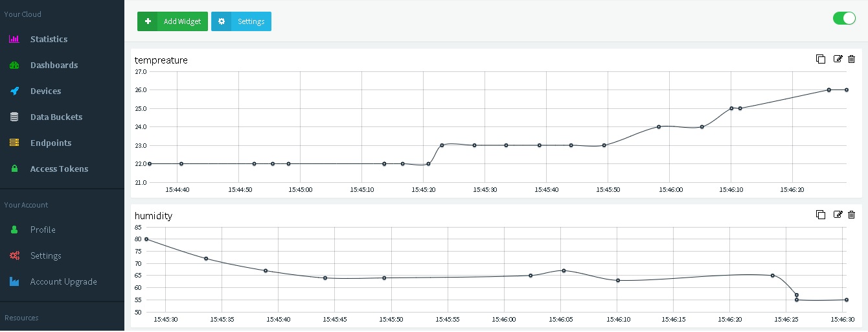Click the 15:46:05 label on humidity axis
The image size is (868, 332).
tap(561, 320)
